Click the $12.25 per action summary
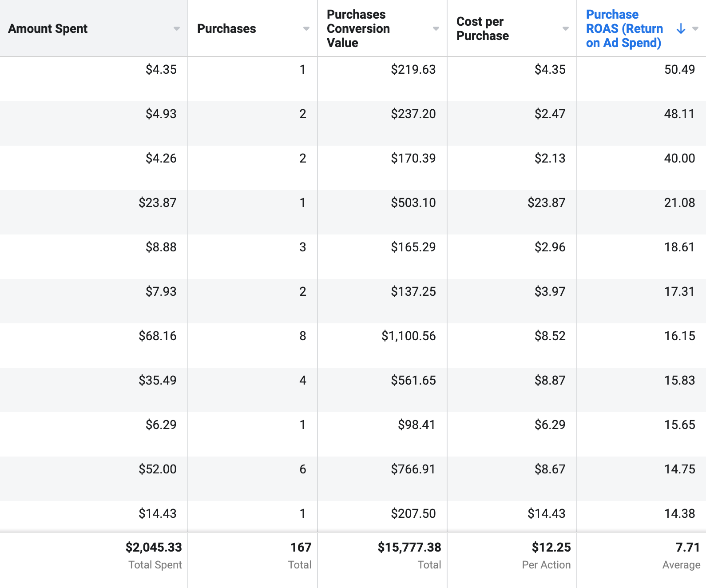This screenshot has width=706, height=588. tap(551, 548)
